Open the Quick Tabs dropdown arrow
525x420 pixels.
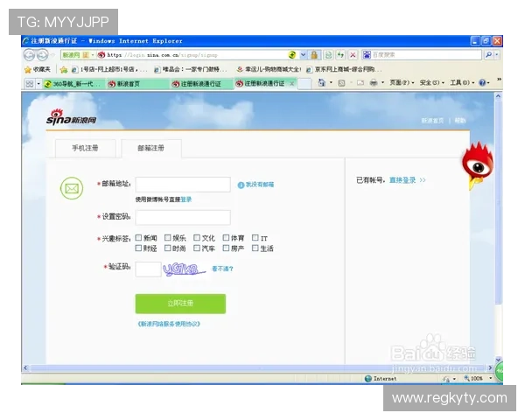click(x=38, y=83)
